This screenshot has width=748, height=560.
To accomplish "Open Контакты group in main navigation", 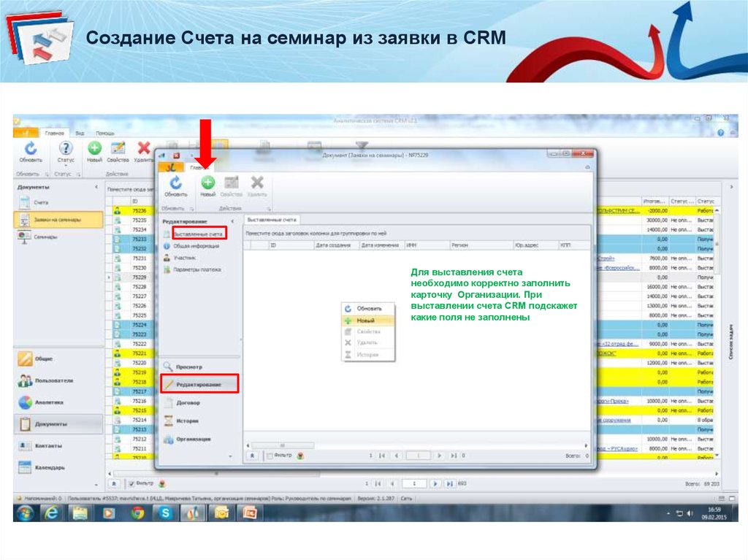I will pos(48,446).
